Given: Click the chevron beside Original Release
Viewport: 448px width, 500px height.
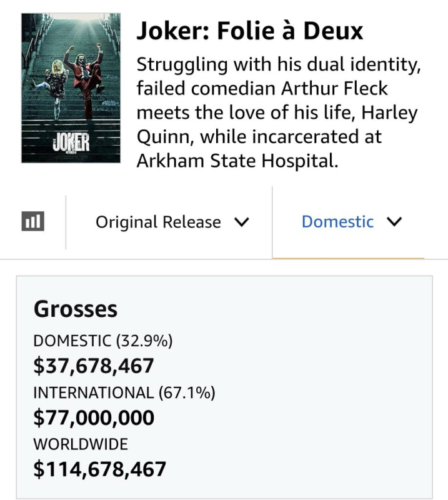Looking at the screenshot, I should pyautogui.click(x=241, y=222).
